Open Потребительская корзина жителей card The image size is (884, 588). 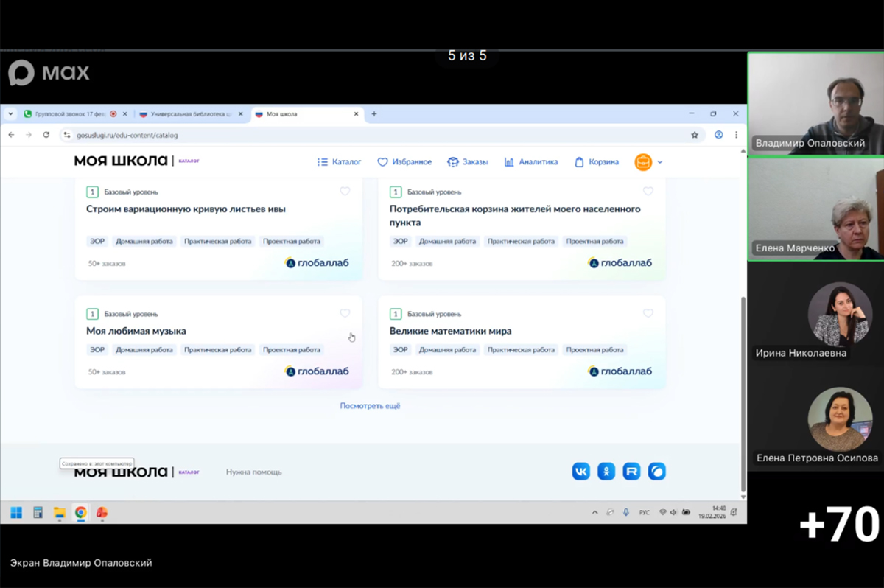click(x=515, y=215)
